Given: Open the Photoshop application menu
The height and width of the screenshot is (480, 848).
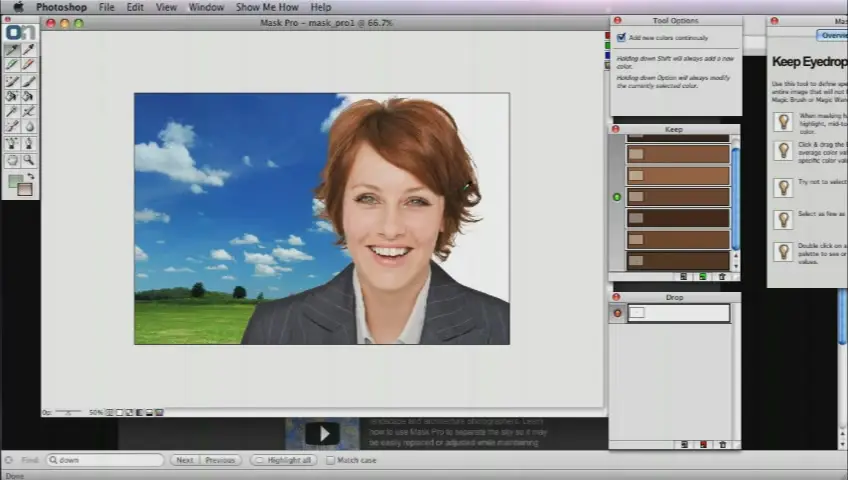Looking at the screenshot, I should click(61, 7).
